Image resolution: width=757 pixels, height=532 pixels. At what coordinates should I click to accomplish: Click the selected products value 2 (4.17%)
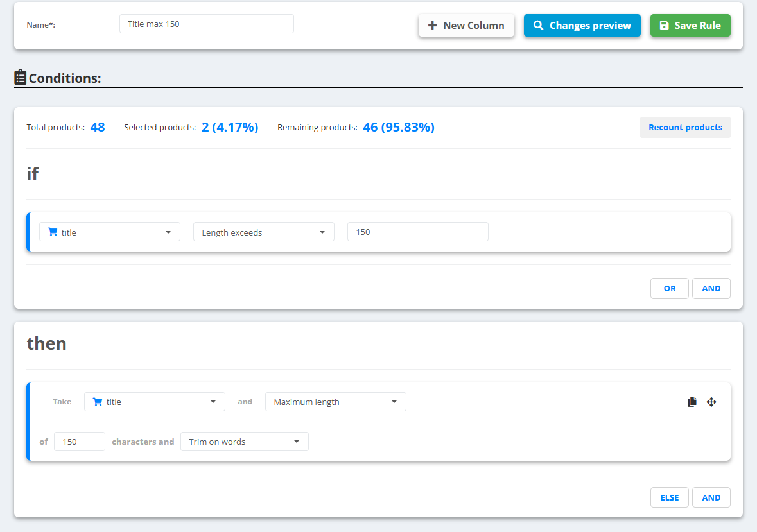click(x=230, y=127)
